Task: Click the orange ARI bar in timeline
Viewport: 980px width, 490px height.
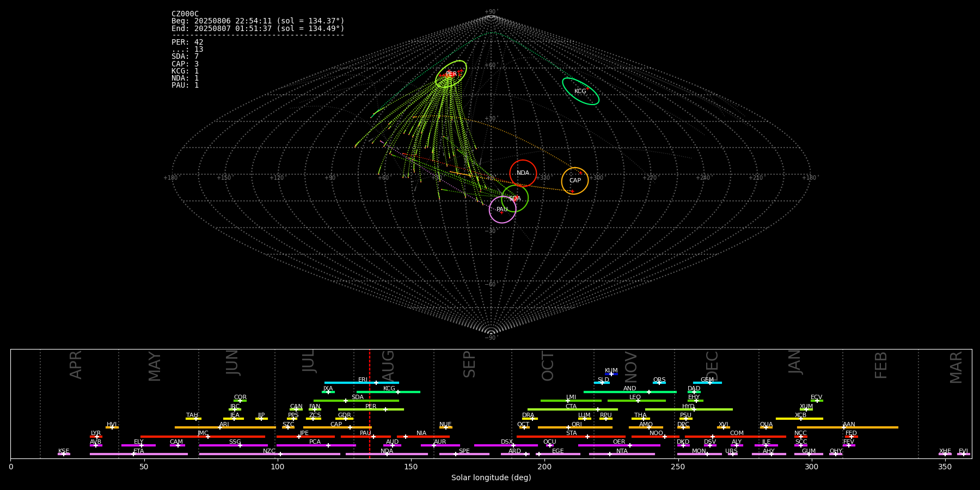Action: pyautogui.click(x=225, y=427)
